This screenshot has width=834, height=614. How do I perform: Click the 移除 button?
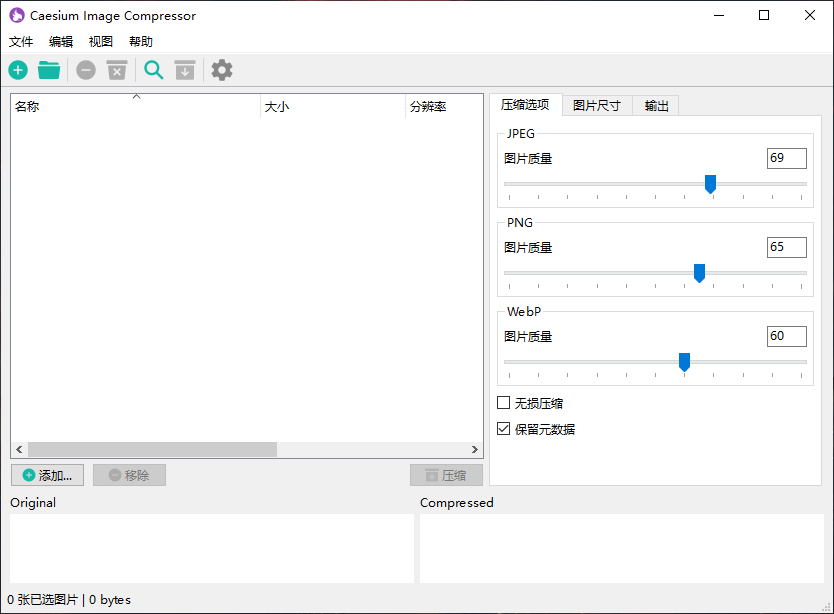[129, 475]
